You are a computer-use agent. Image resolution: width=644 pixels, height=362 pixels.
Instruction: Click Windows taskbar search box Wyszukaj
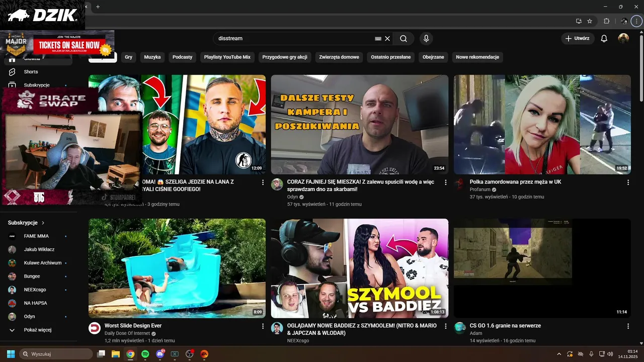click(x=57, y=354)
